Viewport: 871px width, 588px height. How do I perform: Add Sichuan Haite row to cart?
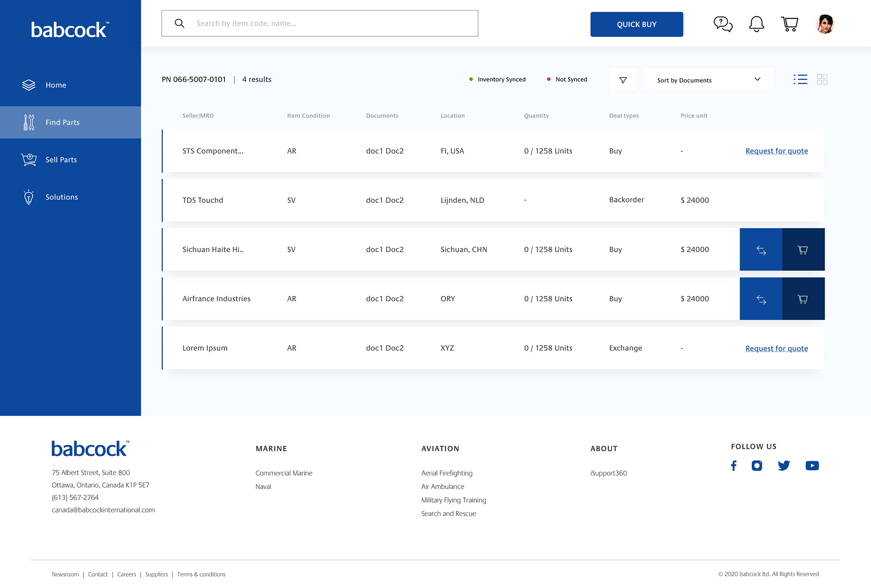tap(803, 250)
